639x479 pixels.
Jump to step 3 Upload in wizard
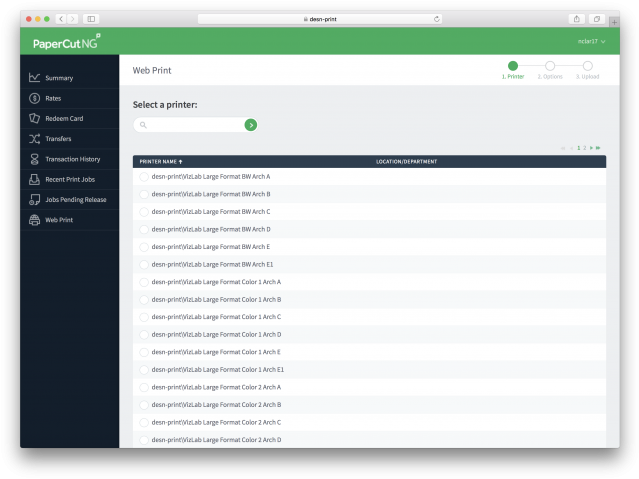coord(587,67)
